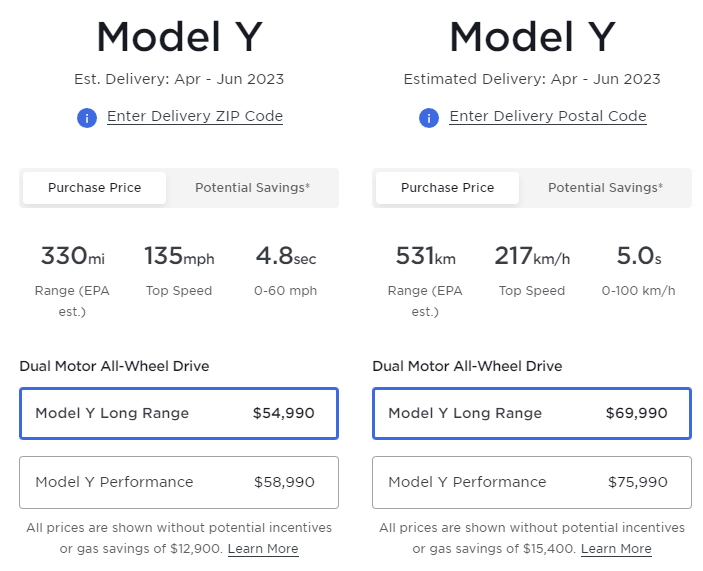Open the Enter Delivery ZIP Code link
The width and height of the screenshot is (703, 571).
pyautogui.click(x=195, y=116)
